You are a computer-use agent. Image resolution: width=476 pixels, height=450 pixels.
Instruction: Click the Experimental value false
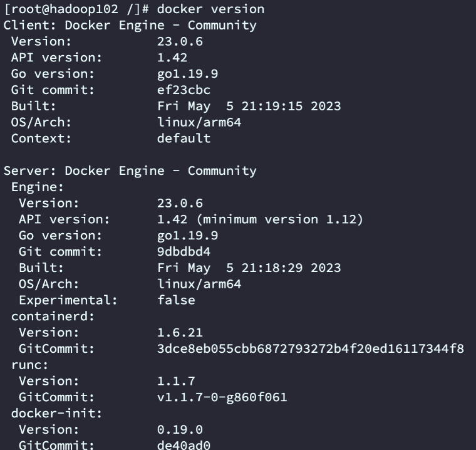(176, 300)
